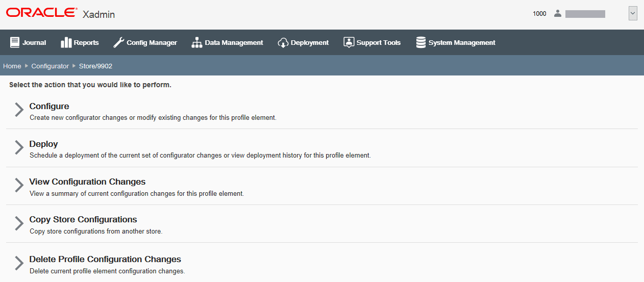Click the Support Tools person icon
644x282 pixels.
click(x=349, y=42)
